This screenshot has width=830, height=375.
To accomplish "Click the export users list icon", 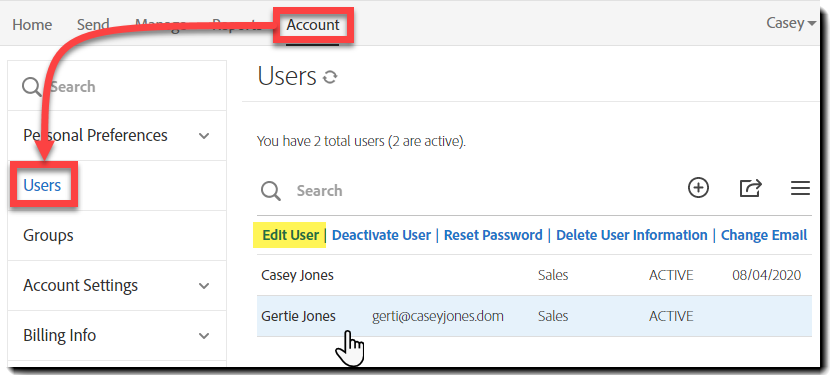I will (x=750, y=188).
